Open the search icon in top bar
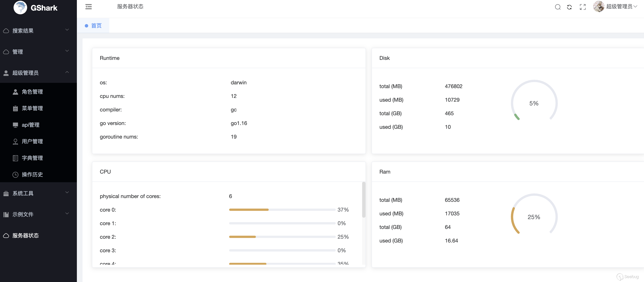This screenshot has height=282, width=644. pos(557,7)
